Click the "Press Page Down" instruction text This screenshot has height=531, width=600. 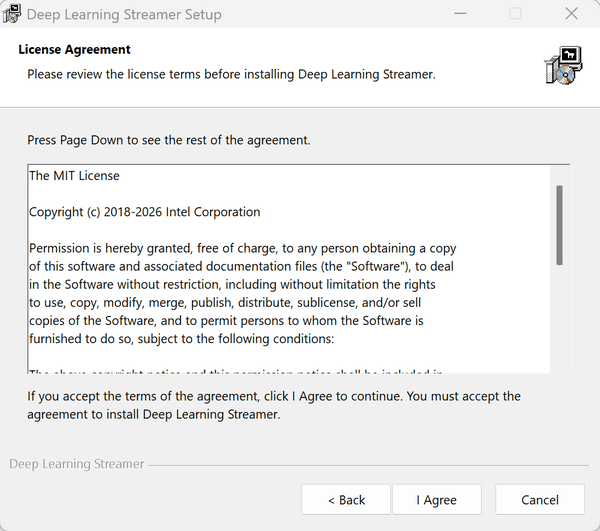tap(169, 140)
